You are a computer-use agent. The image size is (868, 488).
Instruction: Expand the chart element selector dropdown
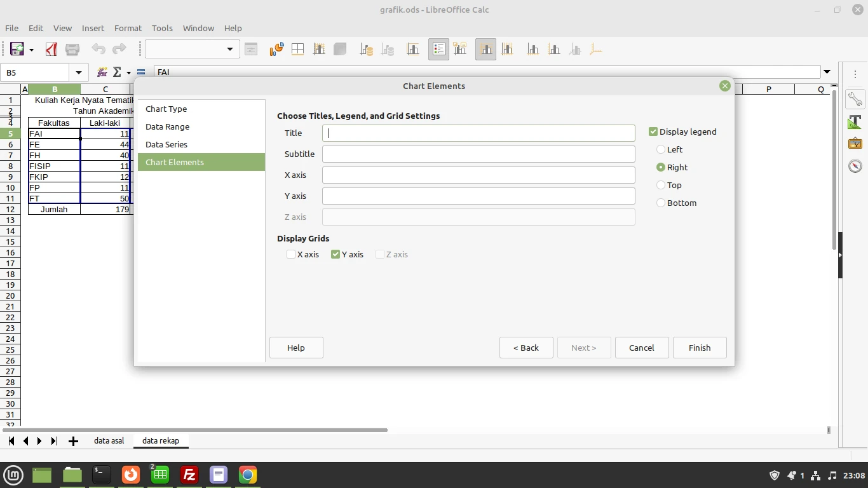tap(230, 50)
